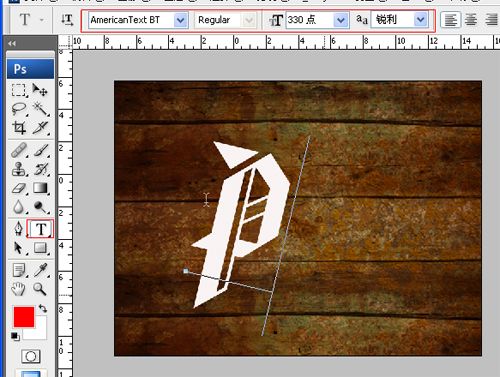Swap foreground and background colors
Screen dimensions: 500x377
(x=43, y=308)
